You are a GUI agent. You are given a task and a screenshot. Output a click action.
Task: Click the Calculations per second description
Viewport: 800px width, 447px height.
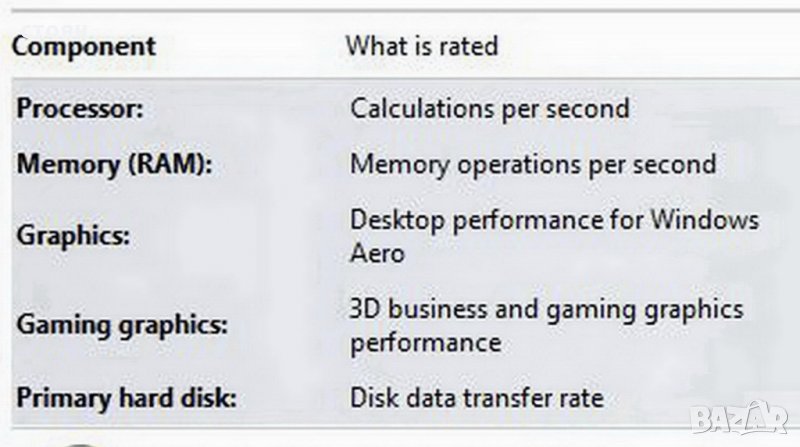(x=489, y=108)
